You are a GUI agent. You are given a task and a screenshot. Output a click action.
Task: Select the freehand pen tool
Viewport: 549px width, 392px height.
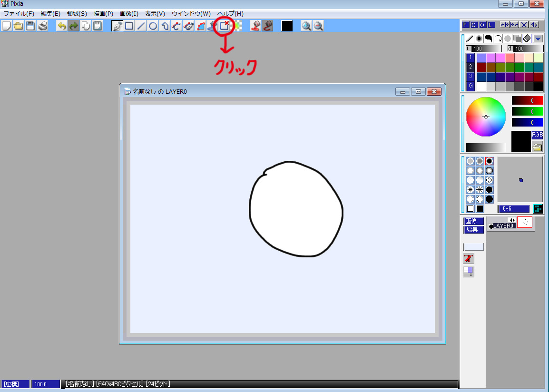117,26
